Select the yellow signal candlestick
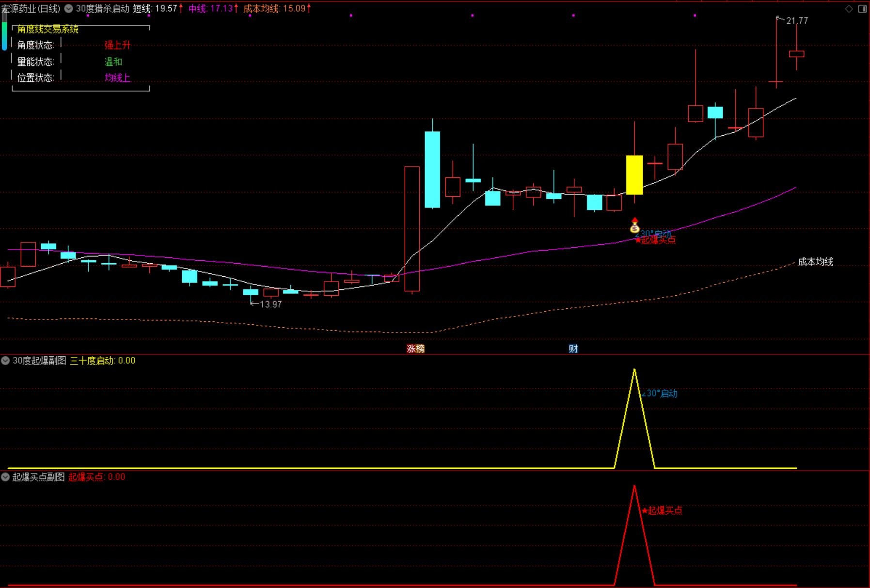The image size is (870, 588). pos(634,175)
